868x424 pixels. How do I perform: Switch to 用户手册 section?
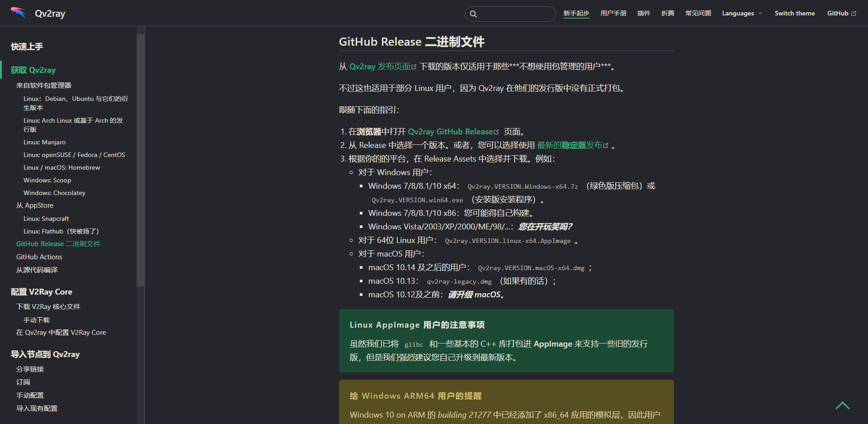tap(613, 13)
